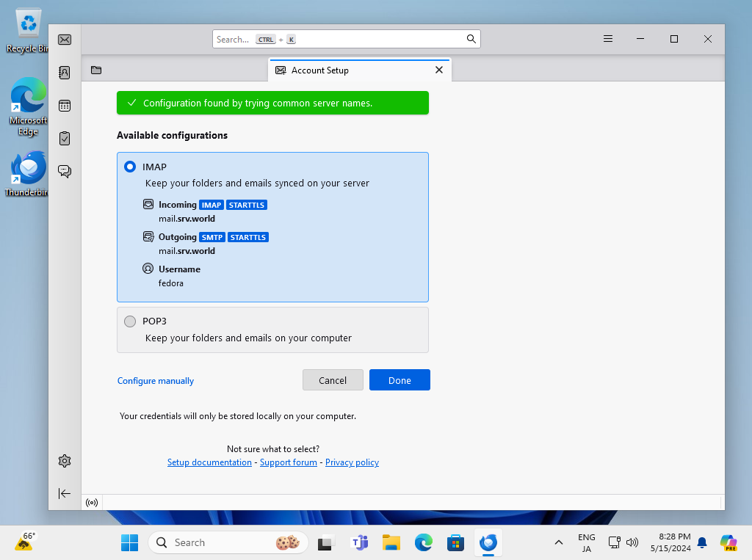
Task: Open Thunderbird Settings gear icon
Action: (x=65, y=461)
